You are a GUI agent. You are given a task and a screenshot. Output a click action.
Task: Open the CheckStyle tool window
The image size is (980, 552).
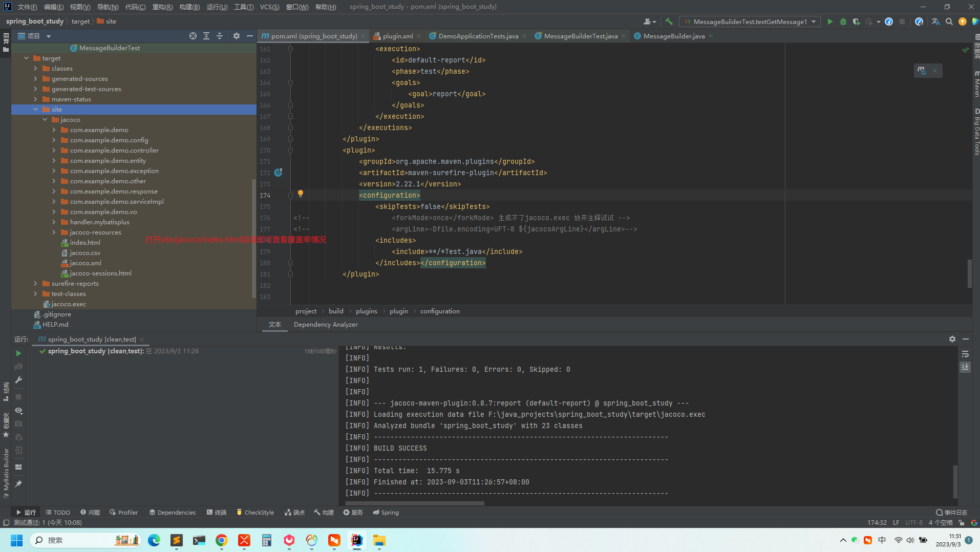click(x=255, y=513)
